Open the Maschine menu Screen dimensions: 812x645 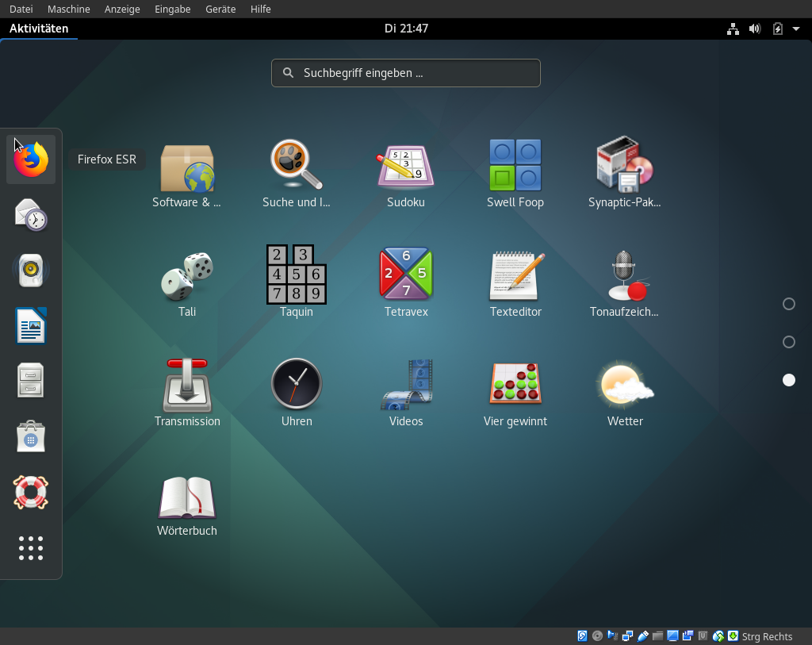[69, 9]
